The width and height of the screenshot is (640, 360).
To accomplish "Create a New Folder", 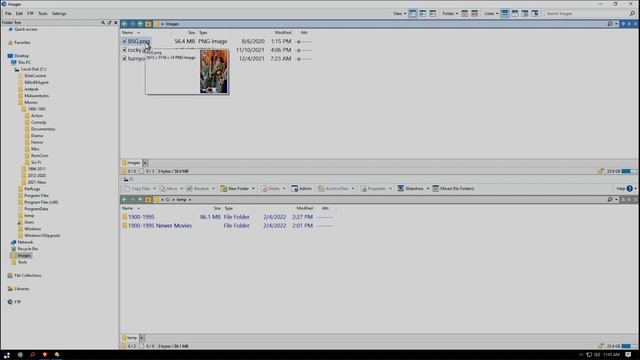I will (235, 189).
